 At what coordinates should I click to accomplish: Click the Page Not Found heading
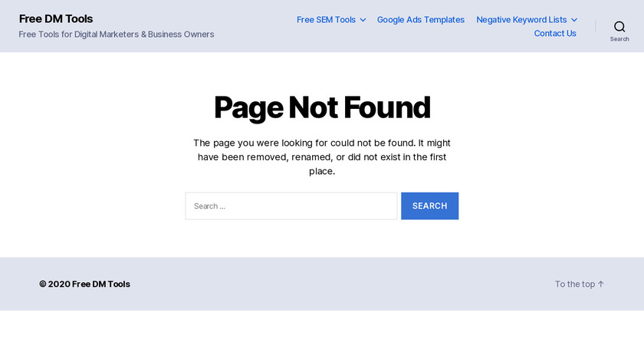322,107
